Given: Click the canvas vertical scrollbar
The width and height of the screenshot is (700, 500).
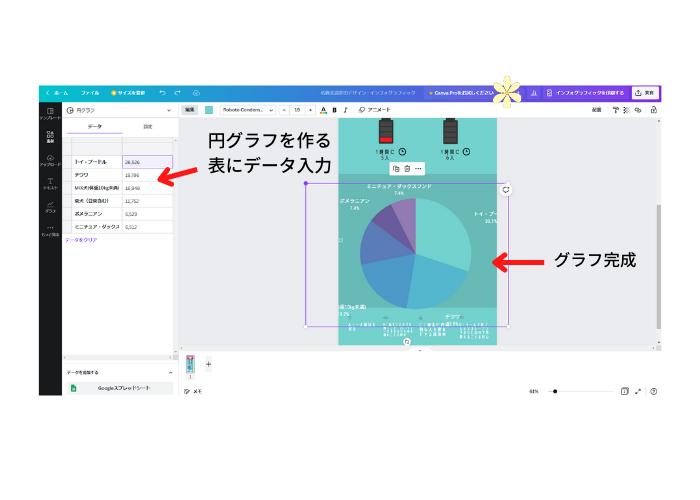Looking at the screenshot, I should point(658,267).
